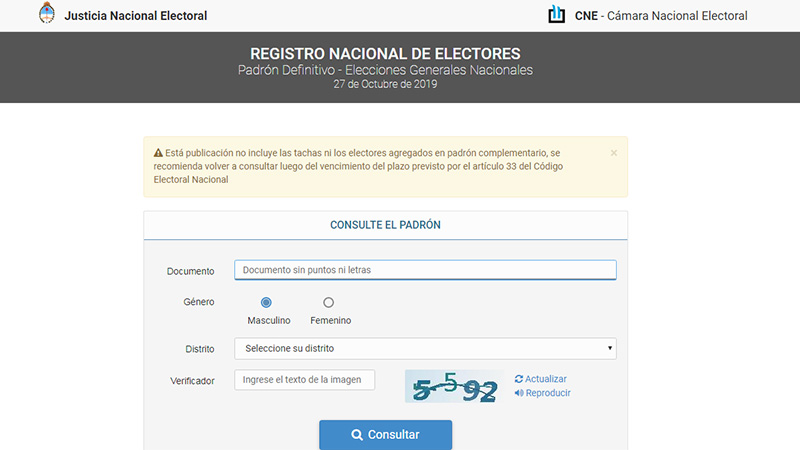Focus the Documento input field
The height and width of the screenshot is (450, 800).
[x=425, y=270]
